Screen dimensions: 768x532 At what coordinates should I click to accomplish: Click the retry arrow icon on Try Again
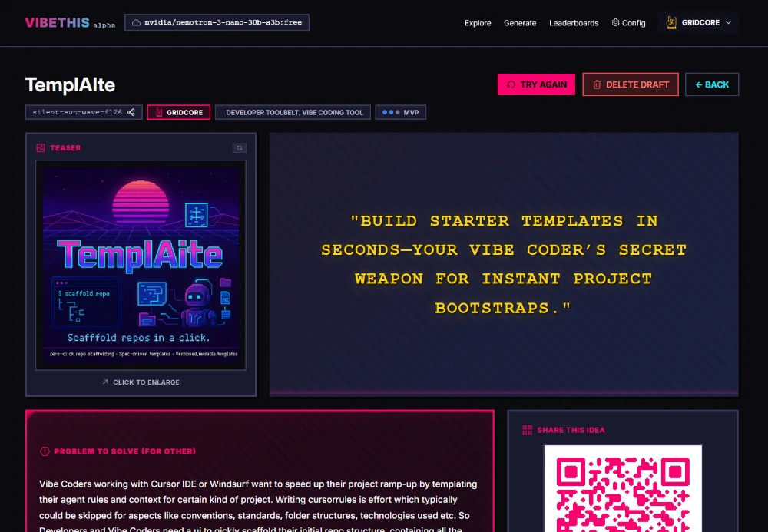tap(511, 84)
